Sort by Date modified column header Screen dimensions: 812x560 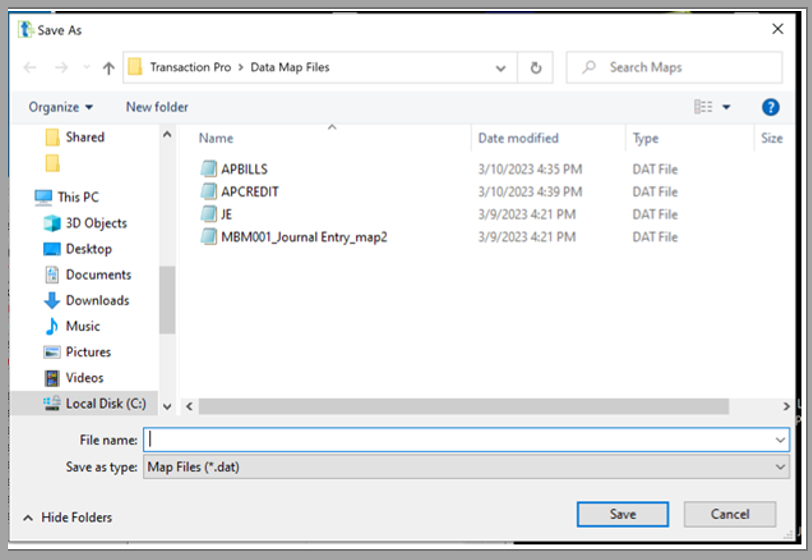tap(518, 138)
